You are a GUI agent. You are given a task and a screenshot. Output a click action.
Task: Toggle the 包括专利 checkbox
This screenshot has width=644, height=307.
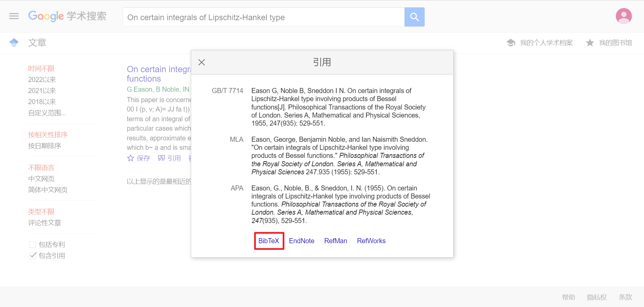(x=33, y=245)
